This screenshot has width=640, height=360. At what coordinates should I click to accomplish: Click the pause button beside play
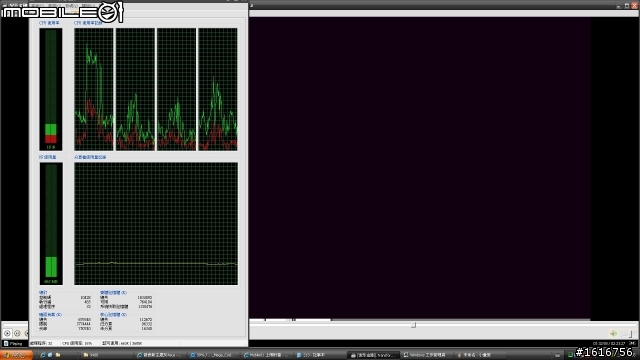17,333
